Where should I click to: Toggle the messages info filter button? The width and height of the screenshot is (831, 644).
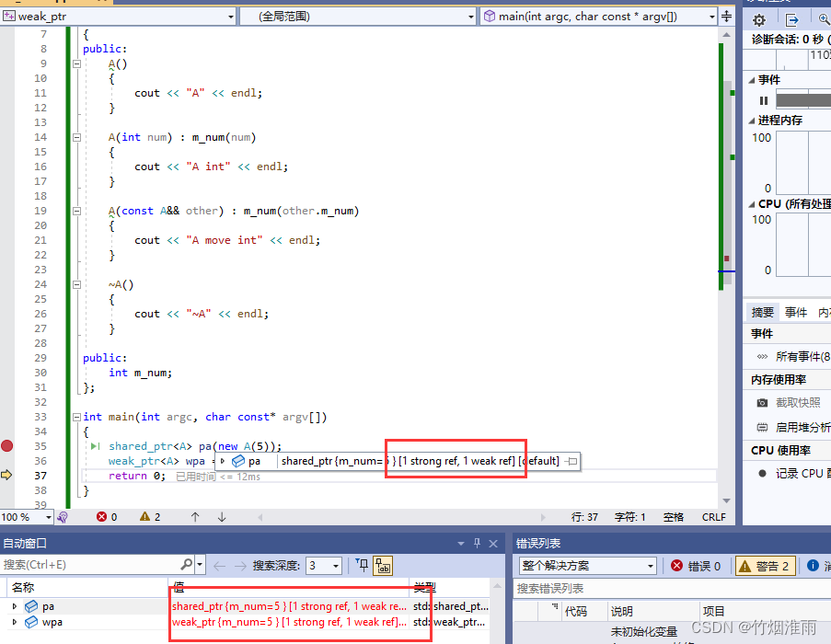(x=818, y=566)
